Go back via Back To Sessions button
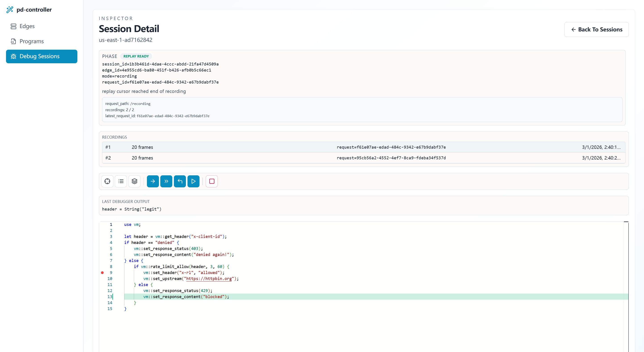 (596, 29)
